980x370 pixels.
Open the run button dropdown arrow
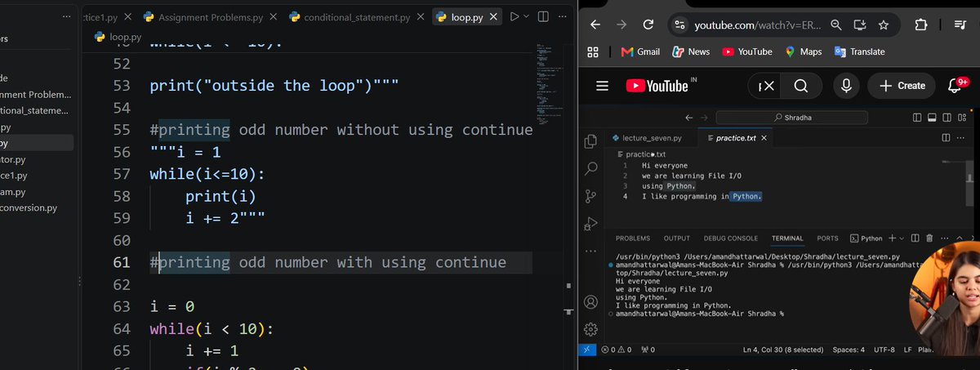(527, 16)
